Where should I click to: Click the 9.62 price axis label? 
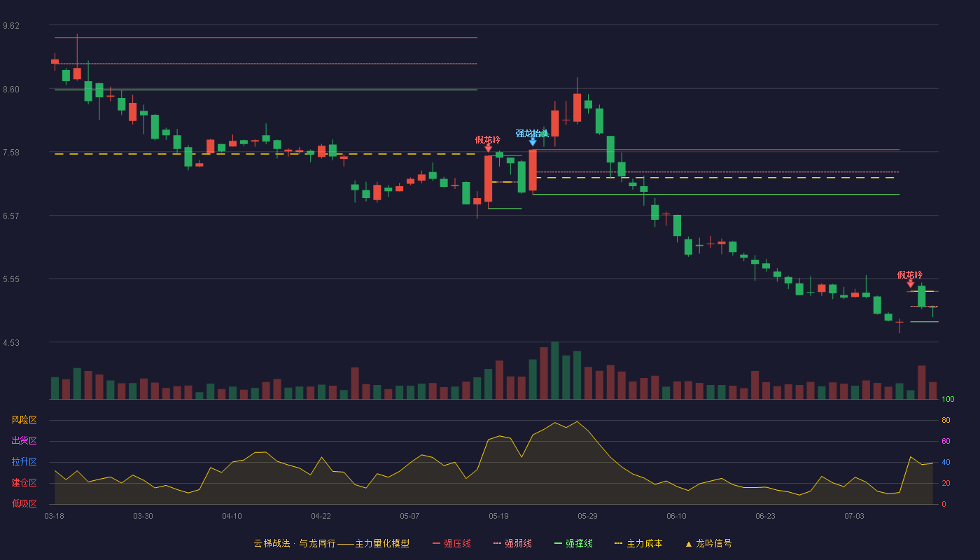tap(11, 26)
